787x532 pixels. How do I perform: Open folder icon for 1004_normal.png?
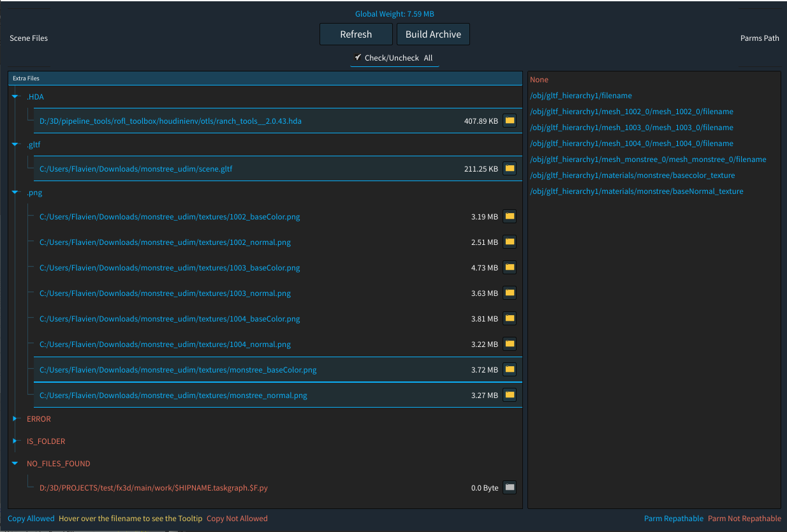click(x=510, y=344)
